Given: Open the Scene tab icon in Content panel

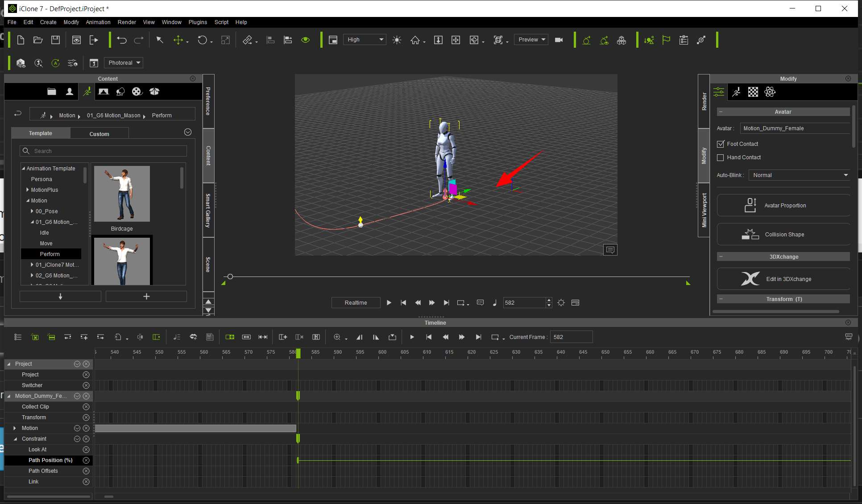Looking at the screenshot, I should [x=104, y=91].
